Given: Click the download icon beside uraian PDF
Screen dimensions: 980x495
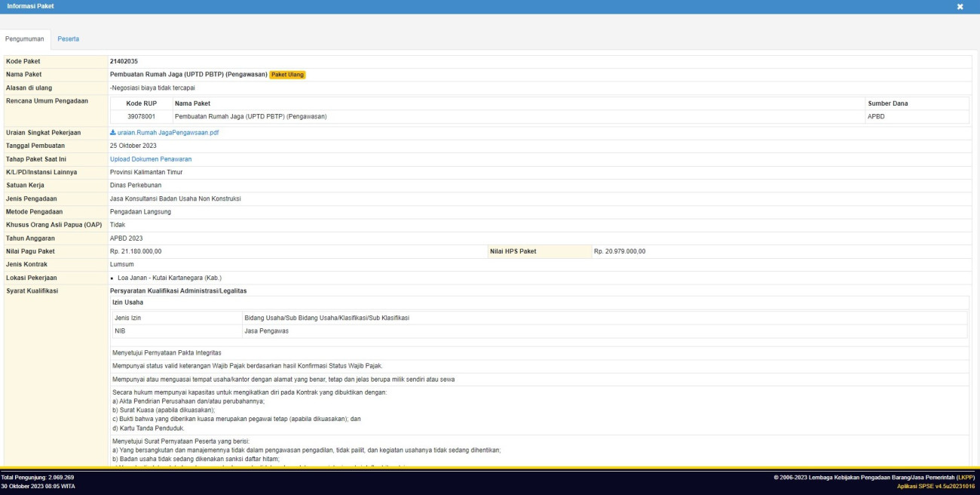Looking at the screenshot, I should 113,133.
